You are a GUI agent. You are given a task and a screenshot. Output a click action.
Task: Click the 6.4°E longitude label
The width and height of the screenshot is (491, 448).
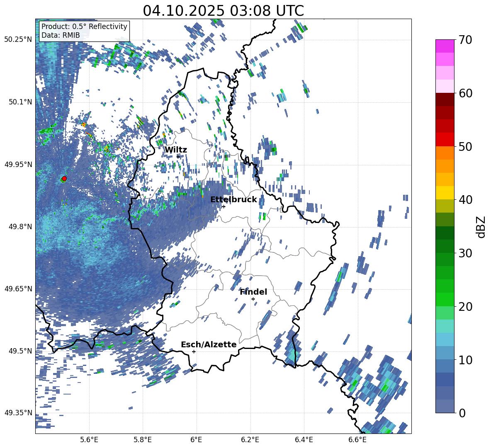click(x=304, y=440)
